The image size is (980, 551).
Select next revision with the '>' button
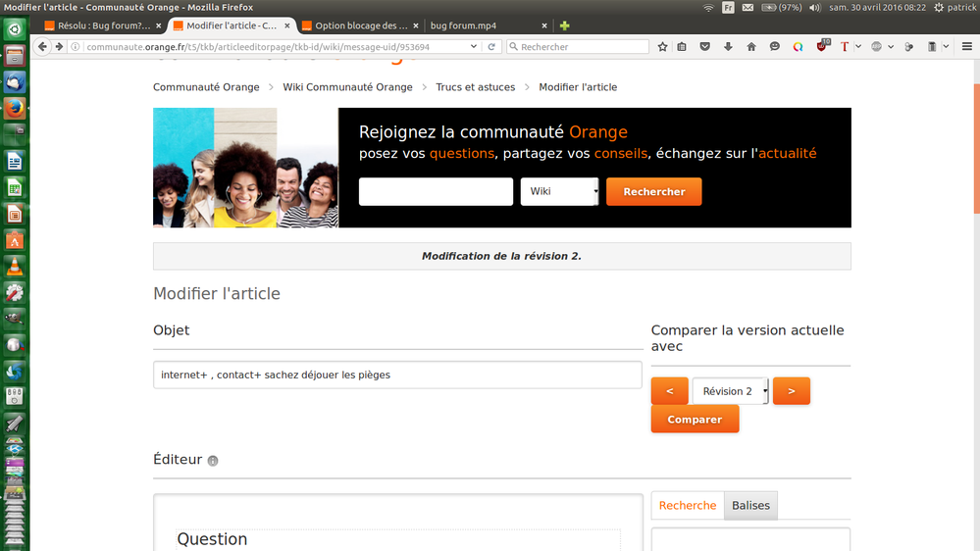(x=792, y=391)
